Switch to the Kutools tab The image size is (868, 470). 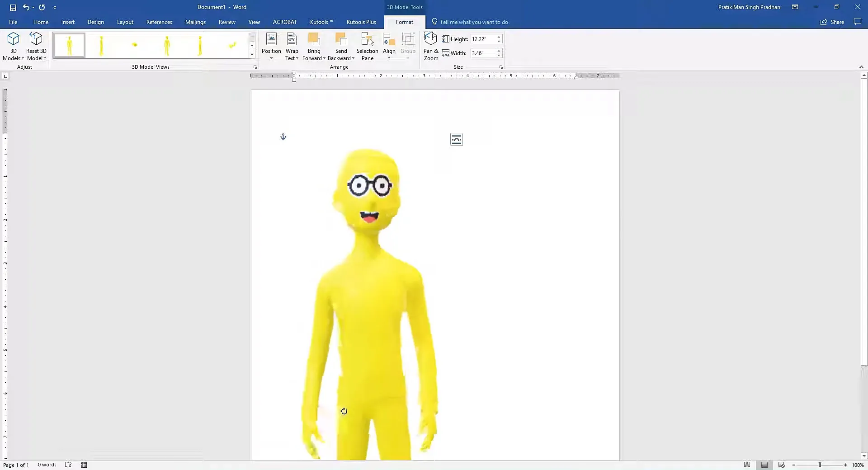[321, 22]
